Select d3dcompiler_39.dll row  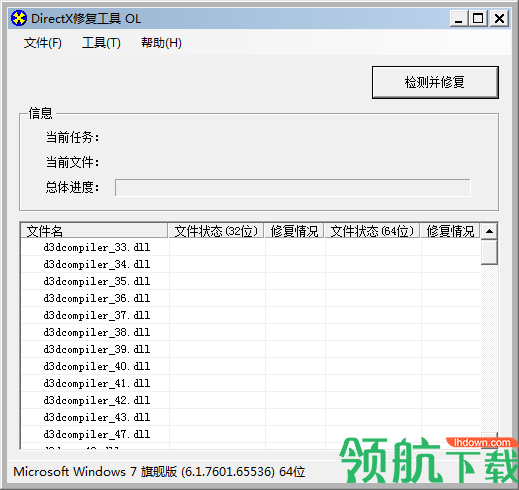tap(251, 349)
